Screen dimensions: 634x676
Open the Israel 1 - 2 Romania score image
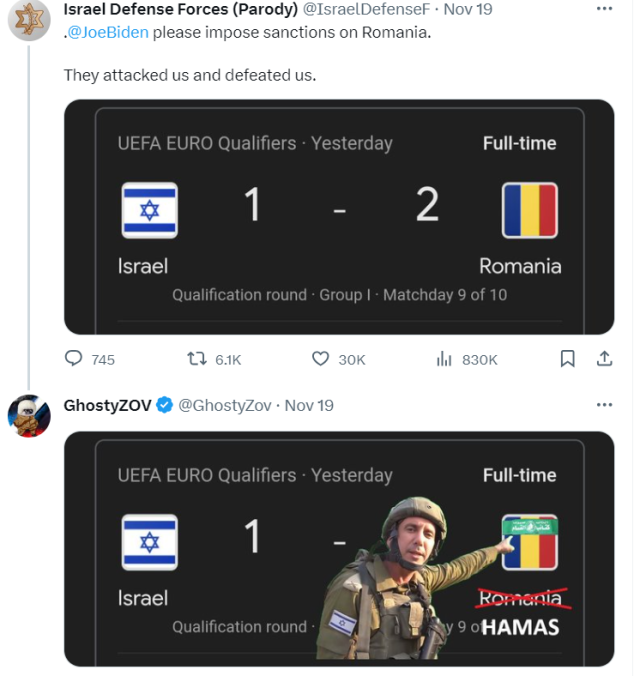(x=338, y=216)
